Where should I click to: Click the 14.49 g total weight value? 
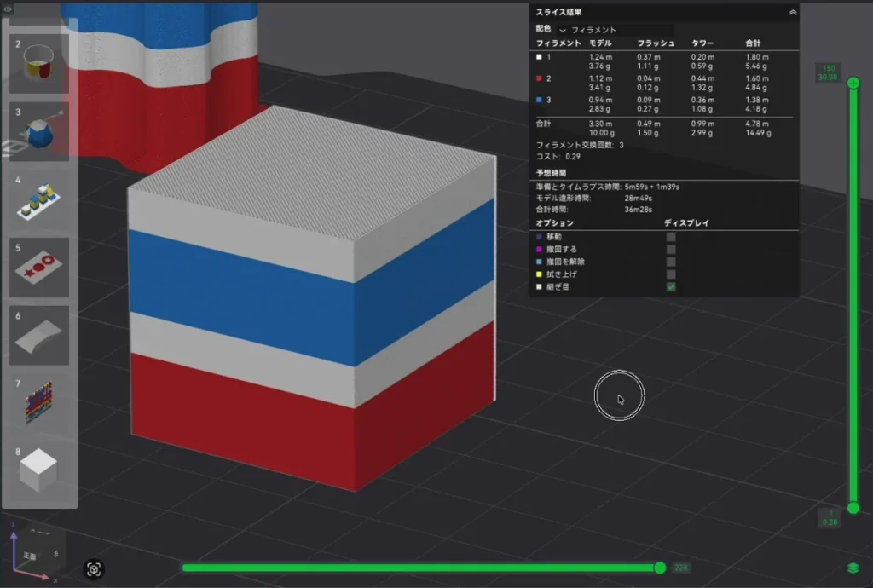[x=758, y=133]
